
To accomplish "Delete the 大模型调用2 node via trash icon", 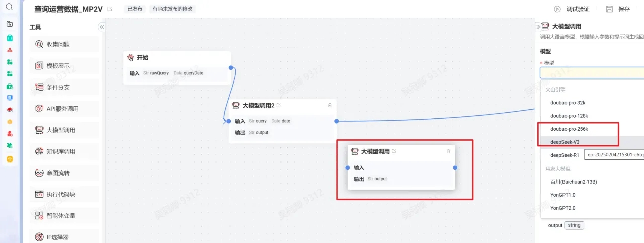I will click(330, 105).
